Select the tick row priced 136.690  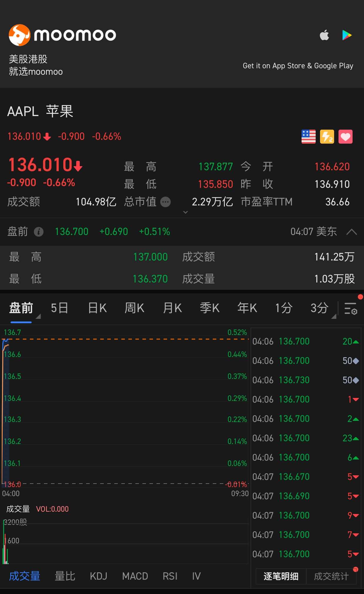click(306, 496)
